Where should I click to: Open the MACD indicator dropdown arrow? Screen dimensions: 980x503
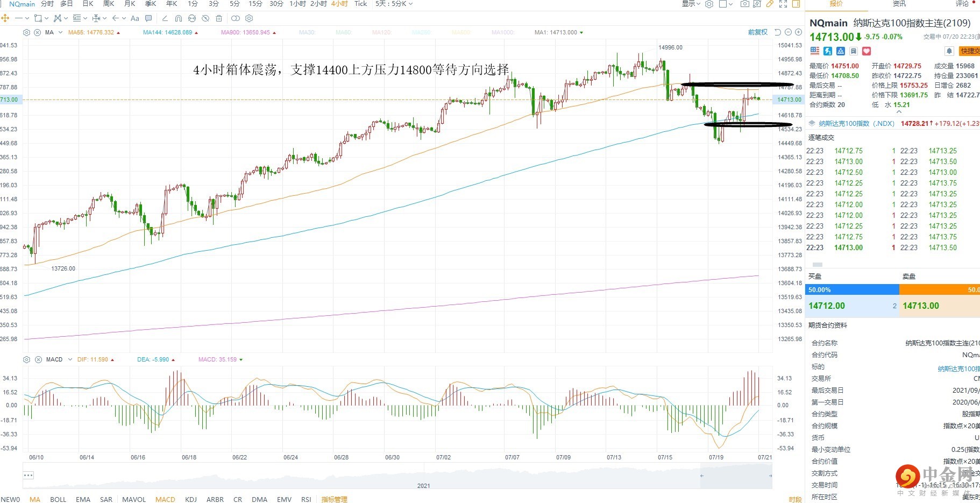[x=70, y=359]
